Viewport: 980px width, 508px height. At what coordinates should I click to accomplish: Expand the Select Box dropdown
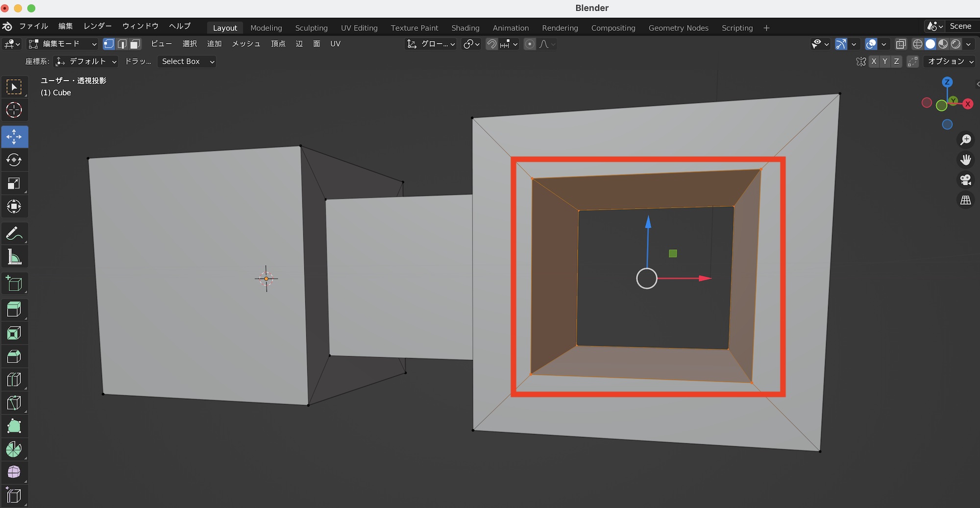[187, 62]
